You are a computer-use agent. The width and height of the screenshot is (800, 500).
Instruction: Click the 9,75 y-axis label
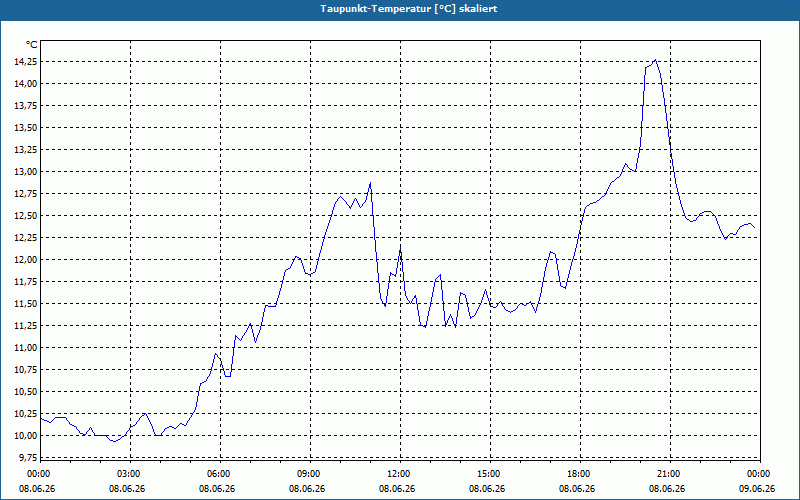pyautogui.click(x=28, y=458)
